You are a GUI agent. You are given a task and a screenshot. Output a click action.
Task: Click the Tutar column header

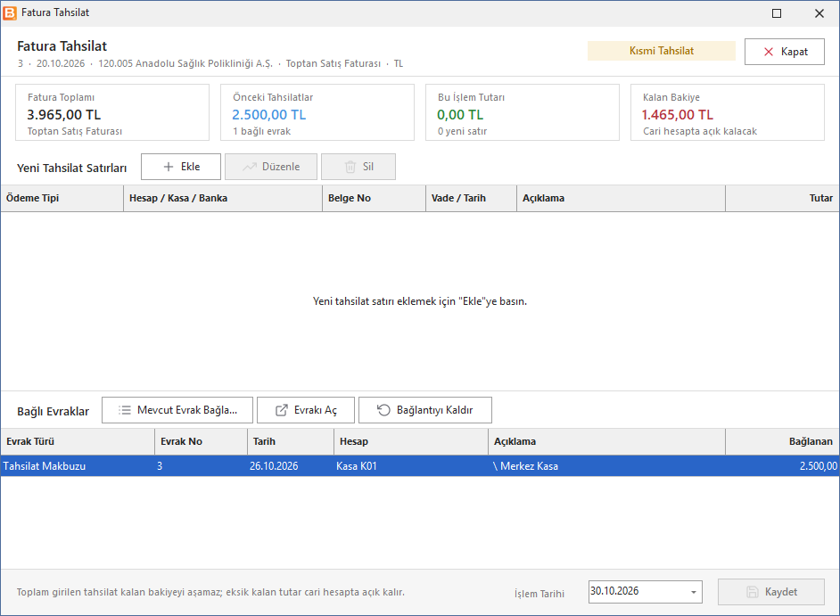pyautogui.click(x=782, y=198)
